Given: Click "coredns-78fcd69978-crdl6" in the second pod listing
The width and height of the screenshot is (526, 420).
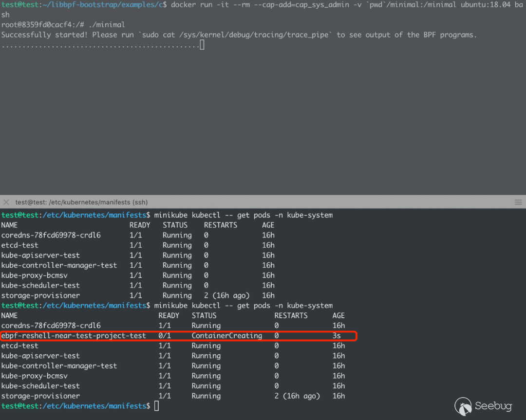Looking at the screenshot, I should click(51, 326).
